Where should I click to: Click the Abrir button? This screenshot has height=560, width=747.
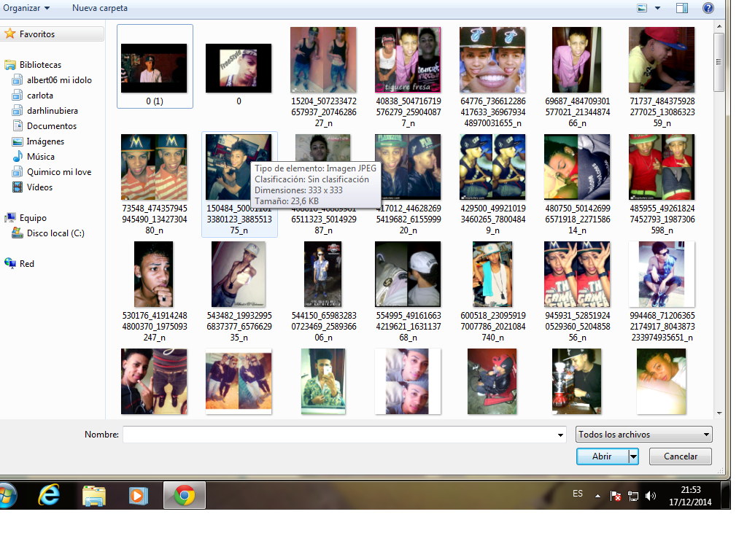click(x=602, y=456)
